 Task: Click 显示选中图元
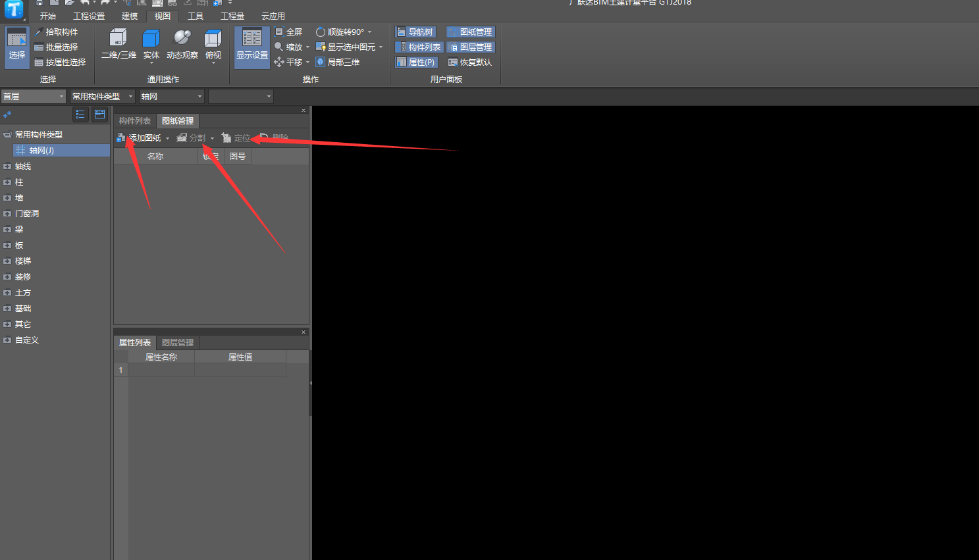[x=346, y=47]
